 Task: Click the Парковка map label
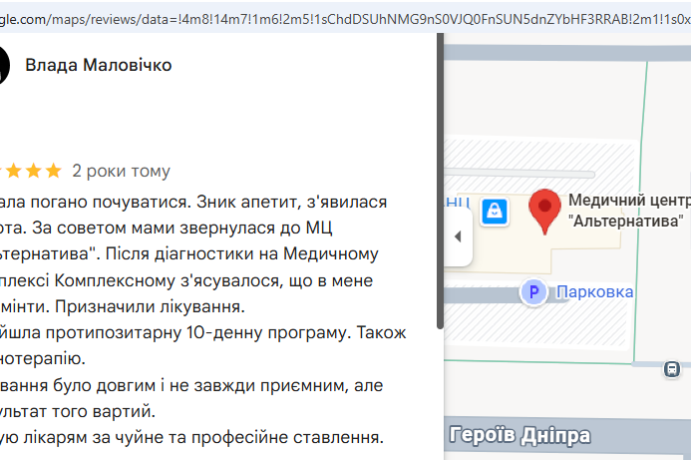coord(594,292)
